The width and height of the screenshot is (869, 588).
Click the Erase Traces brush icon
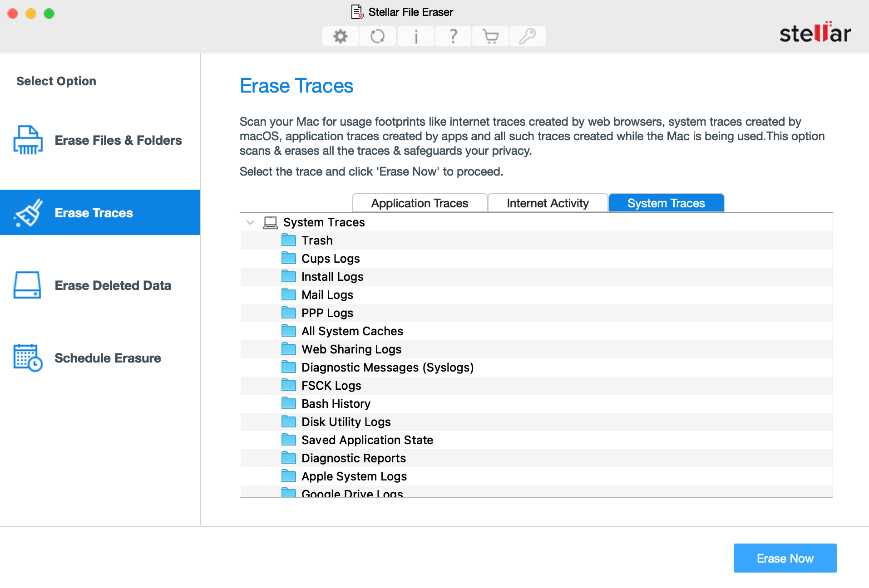[28, 213]
